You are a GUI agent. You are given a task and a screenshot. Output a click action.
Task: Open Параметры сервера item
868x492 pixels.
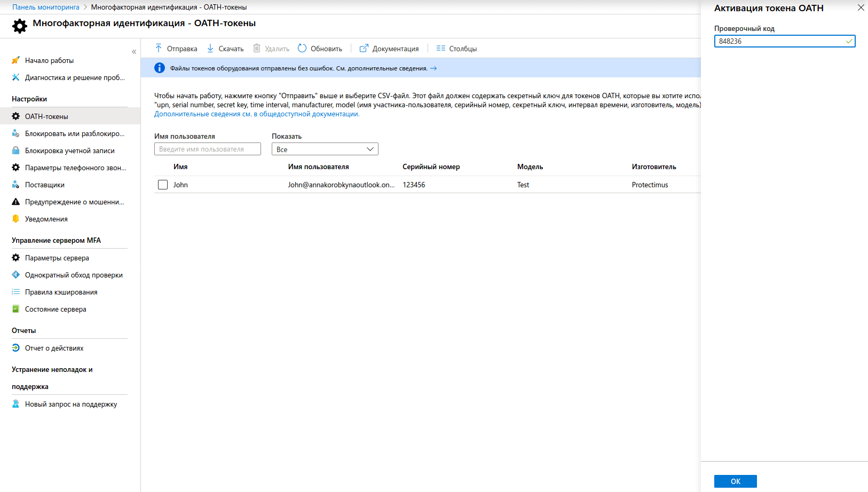coord(57,258)
